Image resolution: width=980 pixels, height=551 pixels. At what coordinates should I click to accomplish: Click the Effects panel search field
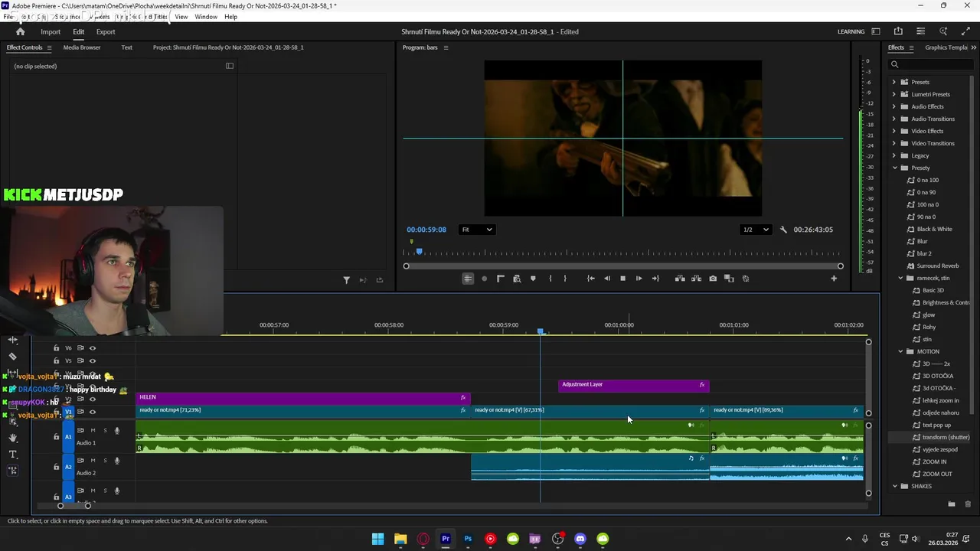[932, 64]
